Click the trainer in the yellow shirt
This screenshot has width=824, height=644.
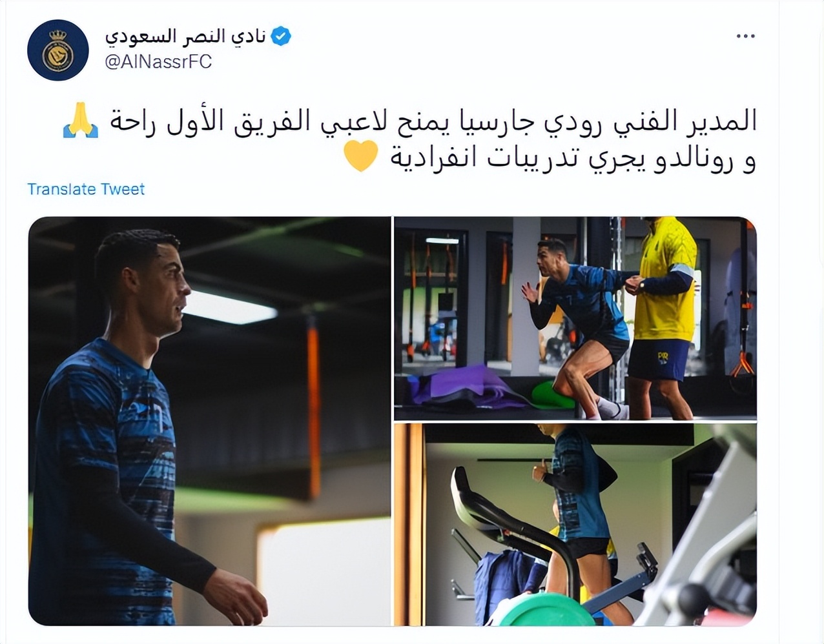(x=663, y=316)
